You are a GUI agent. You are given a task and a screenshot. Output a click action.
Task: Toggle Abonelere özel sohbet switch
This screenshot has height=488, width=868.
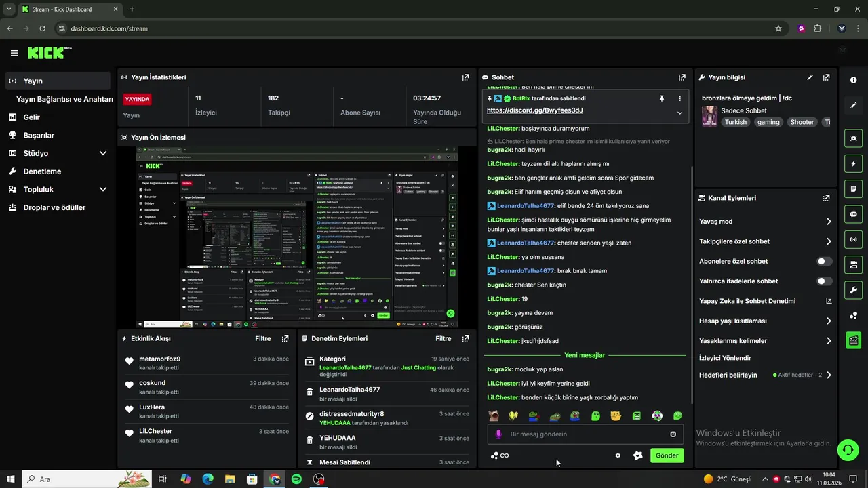[x=825, y=261]
